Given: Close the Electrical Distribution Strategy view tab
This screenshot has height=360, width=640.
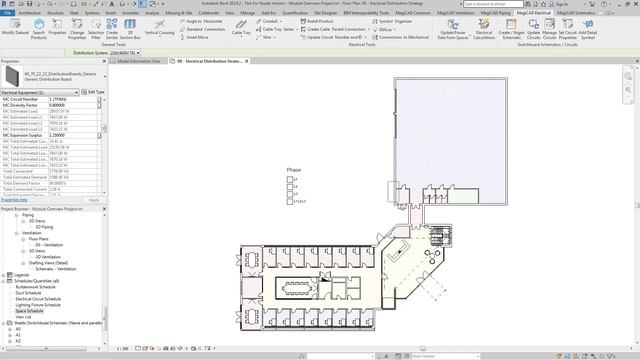Looking at the screenshot, I should pyautogui.click(x=247, y=61).
